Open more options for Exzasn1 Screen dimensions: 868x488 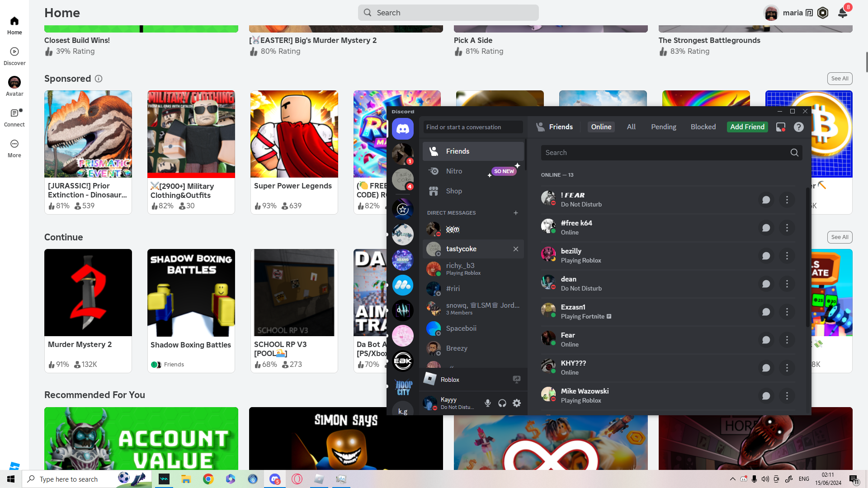click(787, 312)
